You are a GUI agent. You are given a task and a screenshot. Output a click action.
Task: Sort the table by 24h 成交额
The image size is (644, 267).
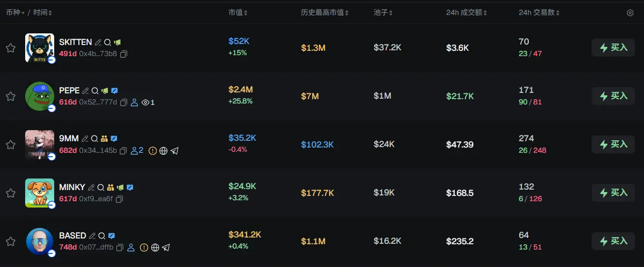pos(466,13)
